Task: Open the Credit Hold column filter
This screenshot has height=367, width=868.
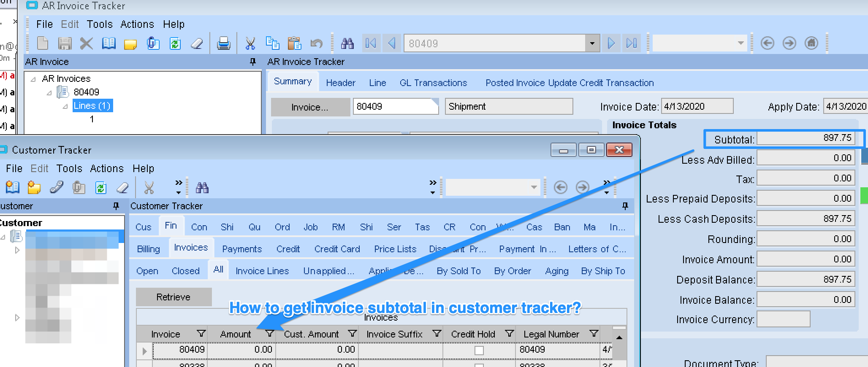Action: click(509, 334)
